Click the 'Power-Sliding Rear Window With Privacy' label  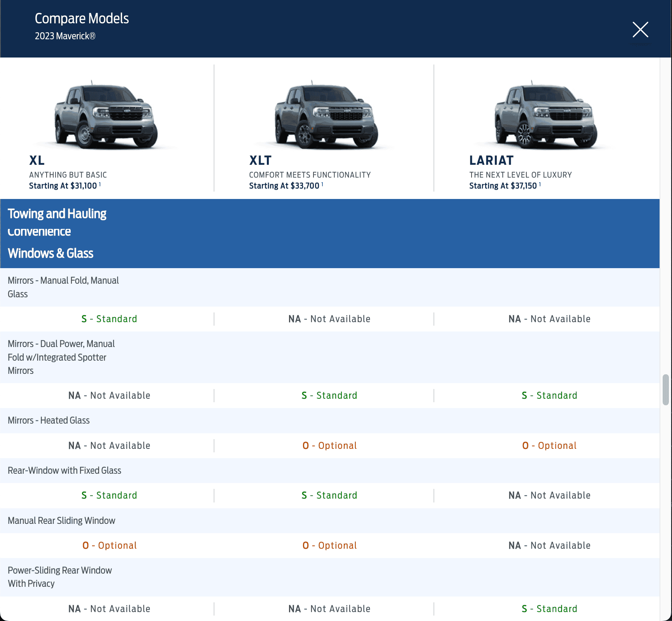point(60,577)
